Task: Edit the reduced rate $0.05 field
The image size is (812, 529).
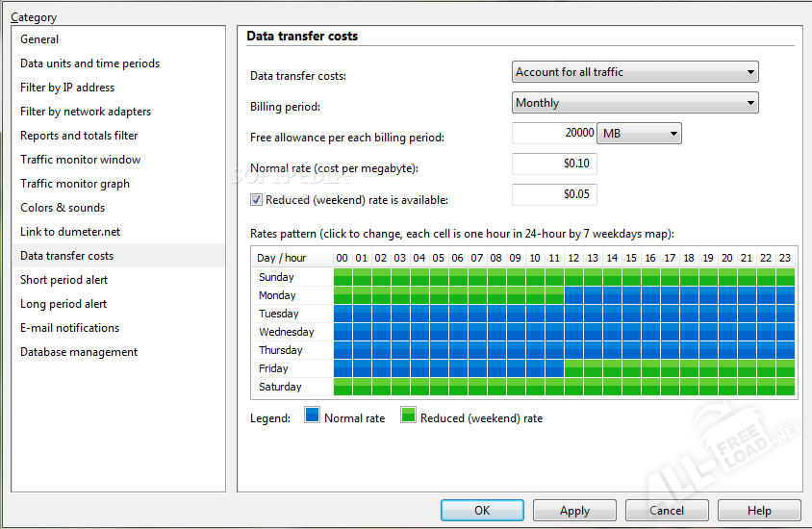Action: [x=554, y=194]
